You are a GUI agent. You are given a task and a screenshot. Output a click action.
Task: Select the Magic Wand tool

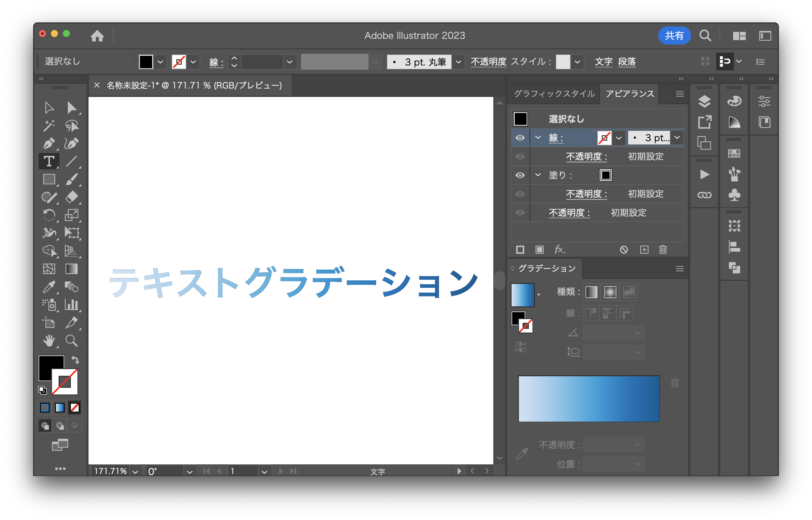point(49,126)
